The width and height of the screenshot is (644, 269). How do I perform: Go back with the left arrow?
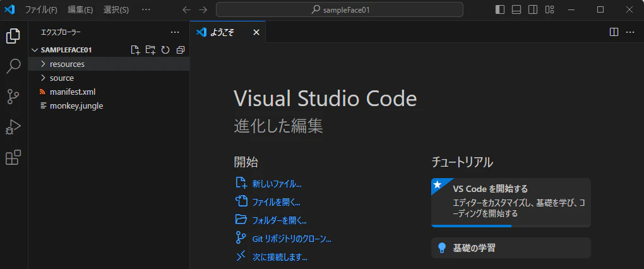tap(186, 10)
